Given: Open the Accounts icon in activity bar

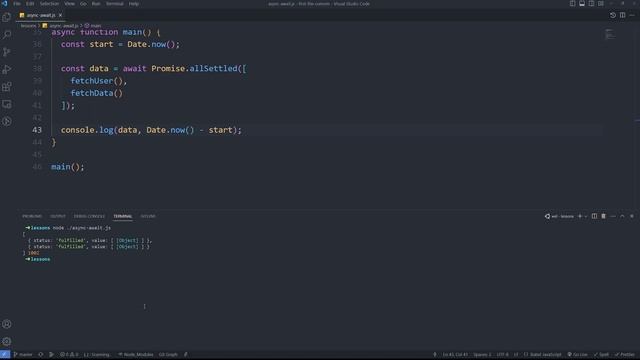Looking at the screenshot, I should coord(7,324).
